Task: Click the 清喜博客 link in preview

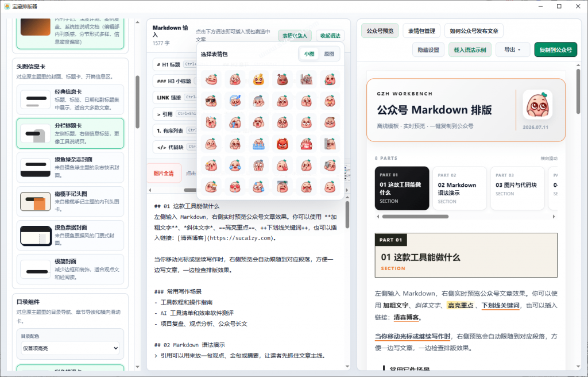Action: [406, 317]
